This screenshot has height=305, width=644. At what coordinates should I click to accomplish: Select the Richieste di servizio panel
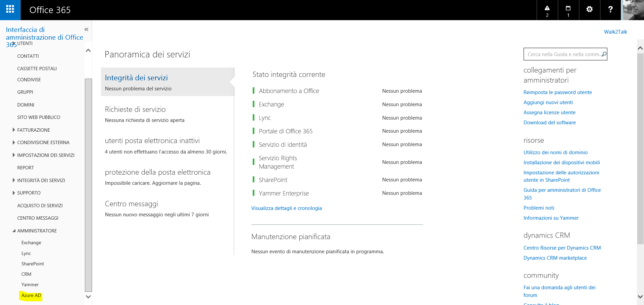pos(167,114)
